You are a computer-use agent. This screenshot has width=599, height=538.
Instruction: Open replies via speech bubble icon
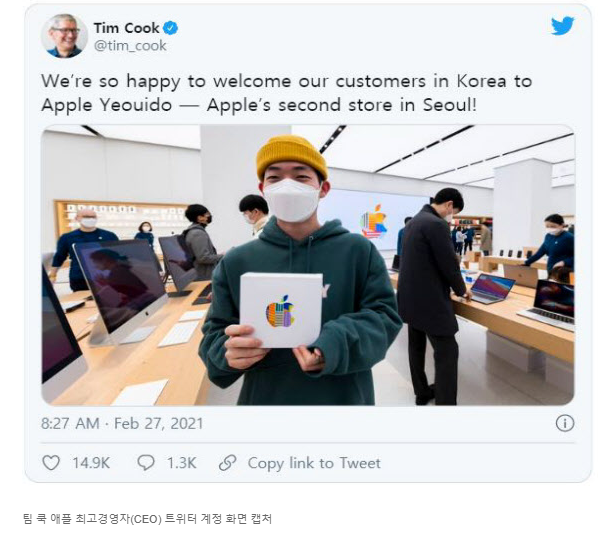pos(146,463)
